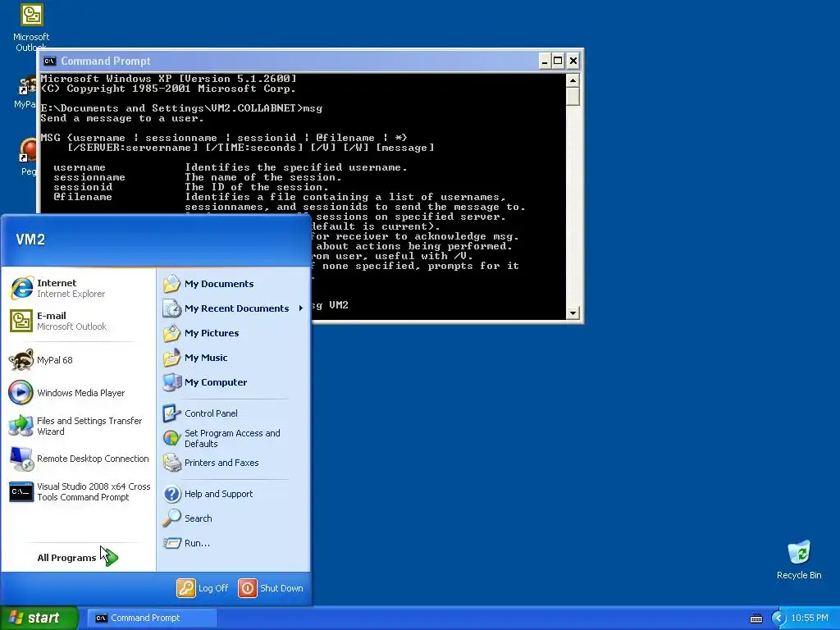840x630 pixels.
Task: Open Visual Studio 2008 x64 Command Prompt
Action: tap(79, 492)
